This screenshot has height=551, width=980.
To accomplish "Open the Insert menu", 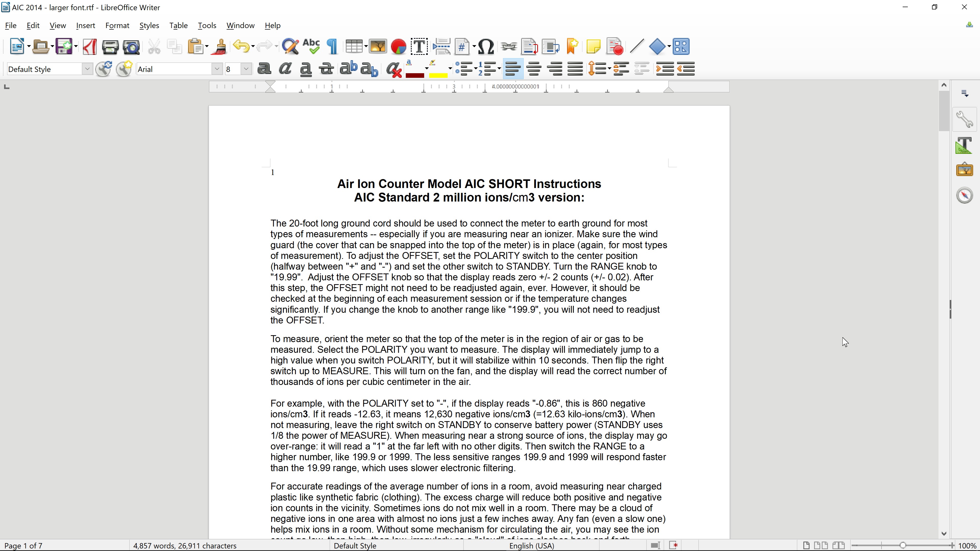I will [x=85, y=26].
